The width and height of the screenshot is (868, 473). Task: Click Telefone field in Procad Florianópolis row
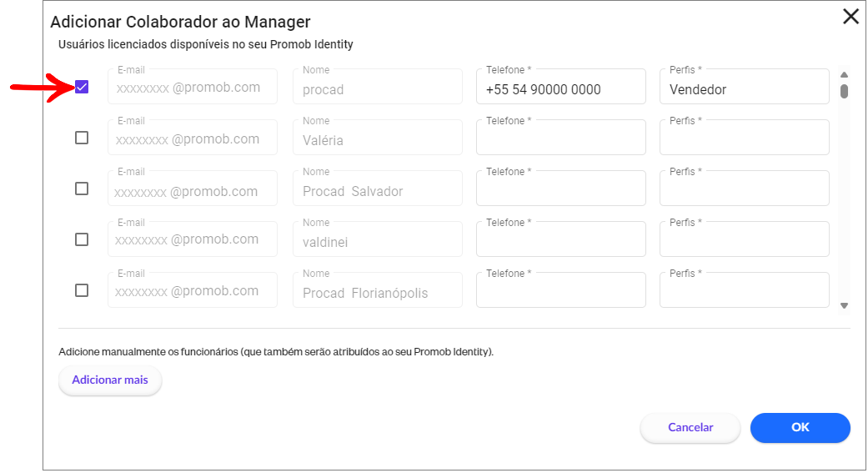point(561,290)
